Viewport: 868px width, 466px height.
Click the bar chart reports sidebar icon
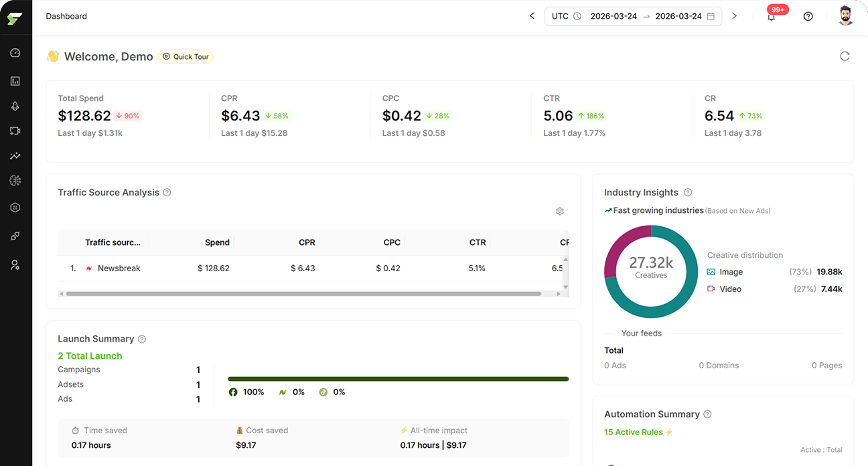(x=15, y=81)
